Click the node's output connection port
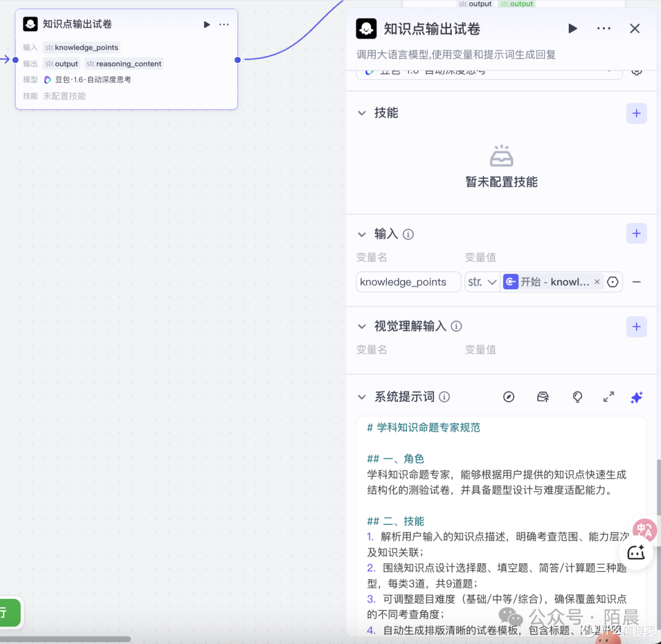 tap(237, 60)
